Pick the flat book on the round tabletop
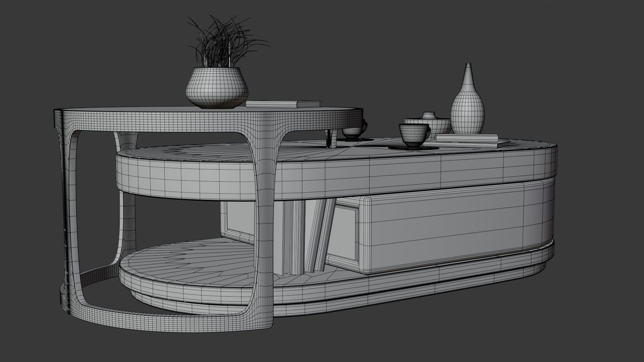This screenshot has height=362, width=644. click(283, 104)
